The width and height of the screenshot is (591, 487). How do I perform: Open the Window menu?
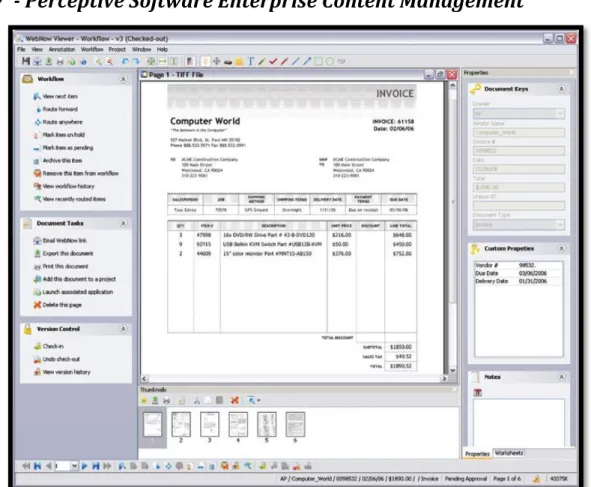[x=141, y=49]
